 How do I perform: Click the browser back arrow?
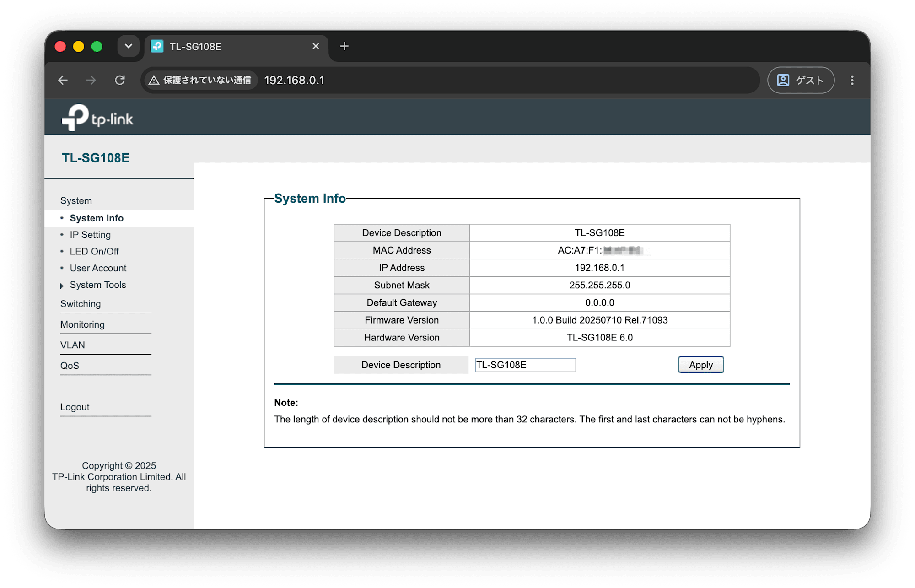coord(63,81)
